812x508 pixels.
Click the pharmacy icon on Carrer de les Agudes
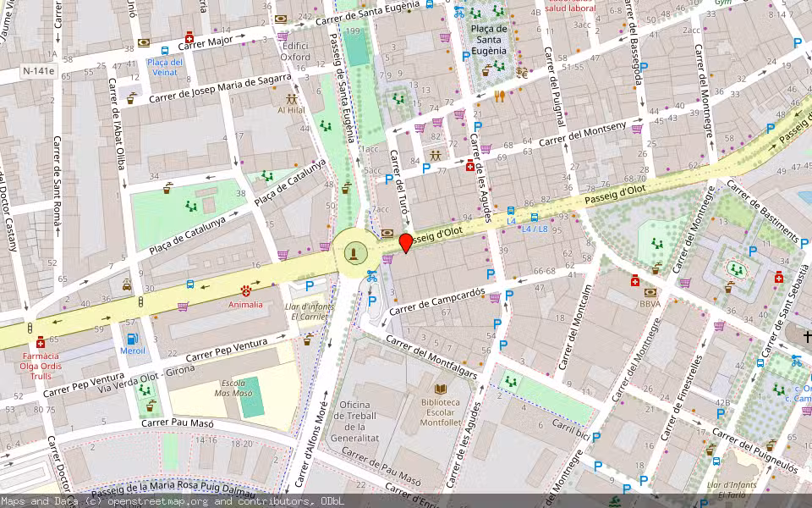[469, 165]
